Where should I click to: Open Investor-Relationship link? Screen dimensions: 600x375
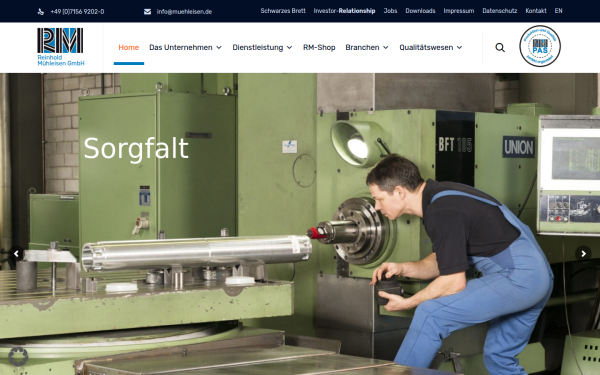[x=344, y=11]
